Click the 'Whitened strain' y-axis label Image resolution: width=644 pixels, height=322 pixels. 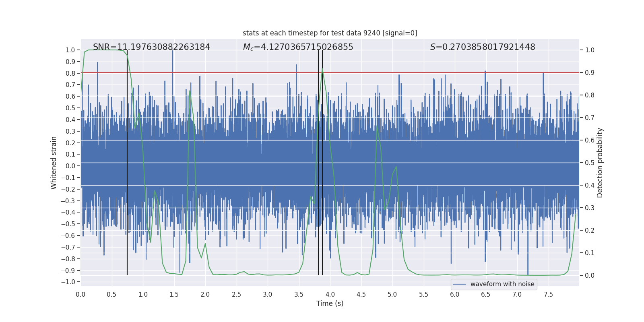coord(54,163)
